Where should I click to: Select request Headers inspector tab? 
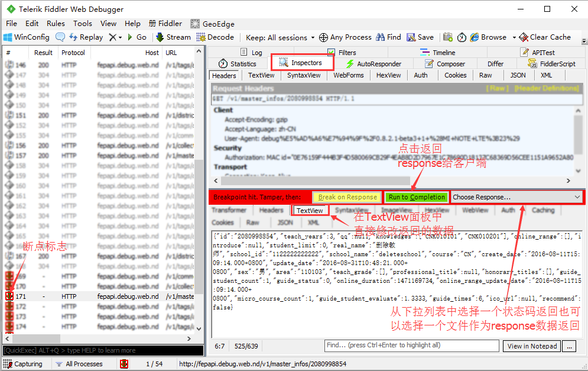224,76
